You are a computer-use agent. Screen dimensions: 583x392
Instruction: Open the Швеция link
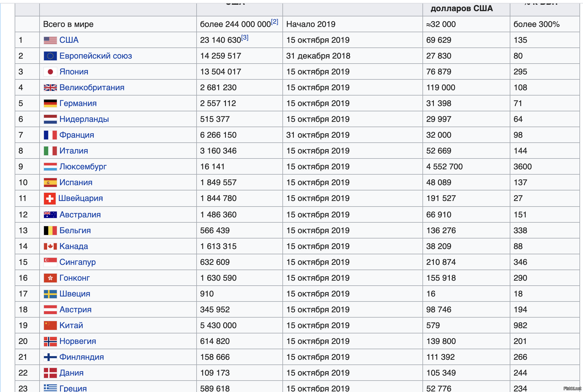(75, 294)
